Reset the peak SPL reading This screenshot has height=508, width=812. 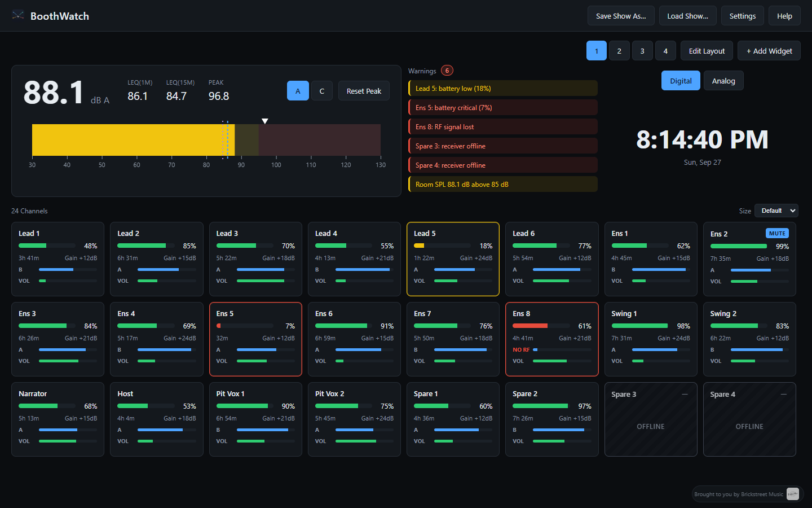click(x=364, y=91)
